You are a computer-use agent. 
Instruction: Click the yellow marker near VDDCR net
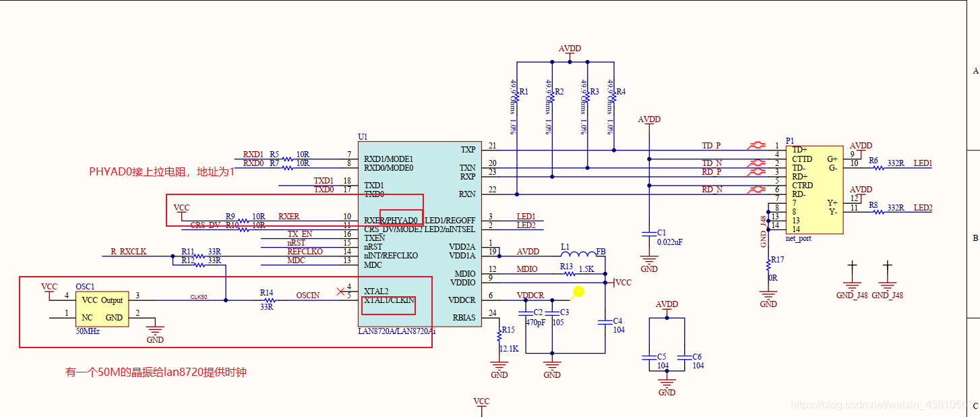[x=578, y=292]
